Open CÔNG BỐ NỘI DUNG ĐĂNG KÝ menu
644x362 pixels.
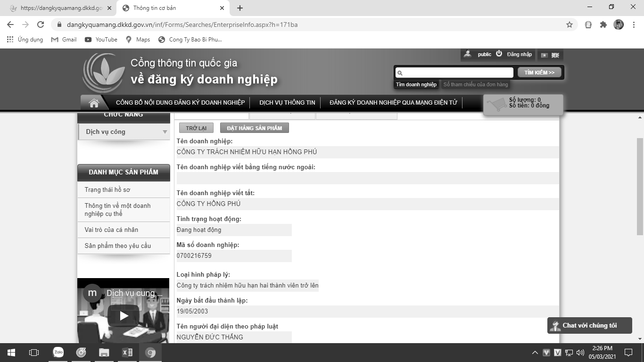[180, 103]
